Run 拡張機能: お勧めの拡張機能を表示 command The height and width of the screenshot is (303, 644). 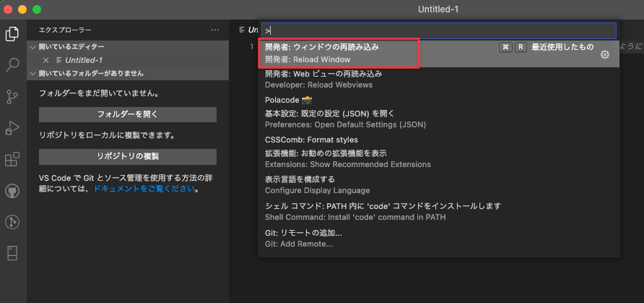pyautogui.click(x=439, y=158)
